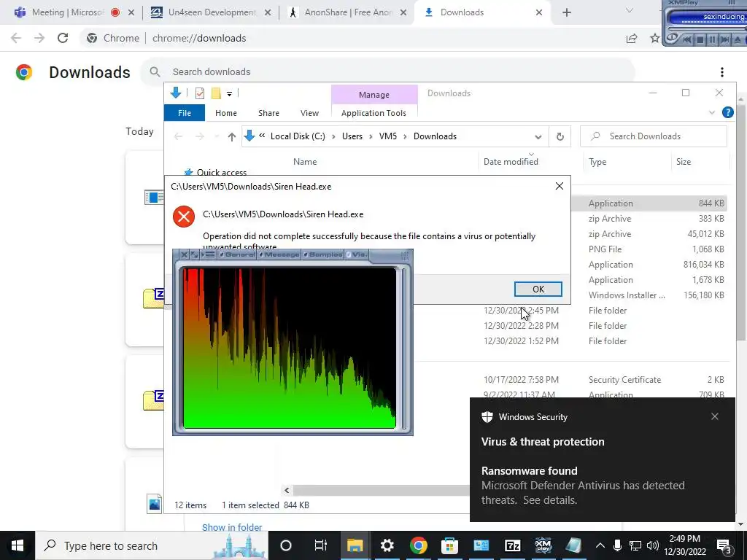The image size is (747, 560).
Task: Open the Message tab in XMPlay info
Action: tap(279, 254)
